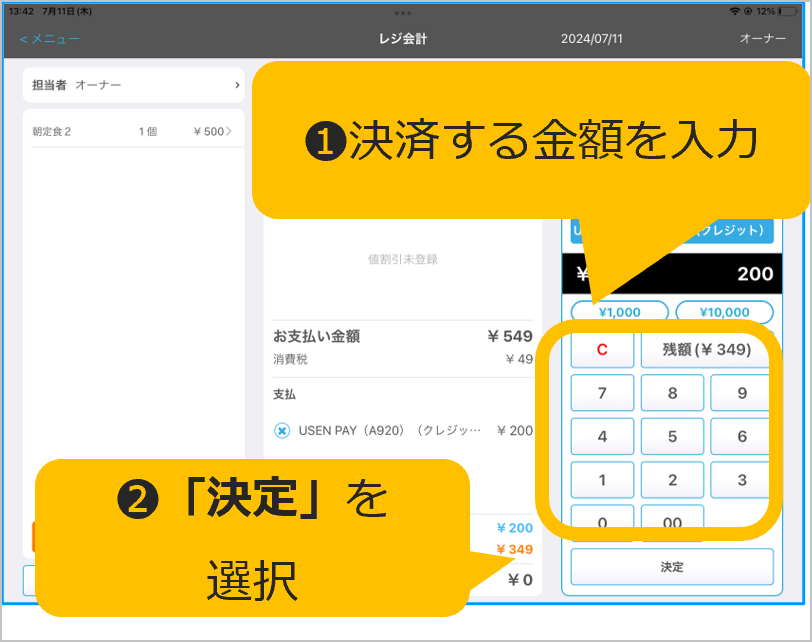Tap the three-dot multitasking indicator at top

[403, 12]
